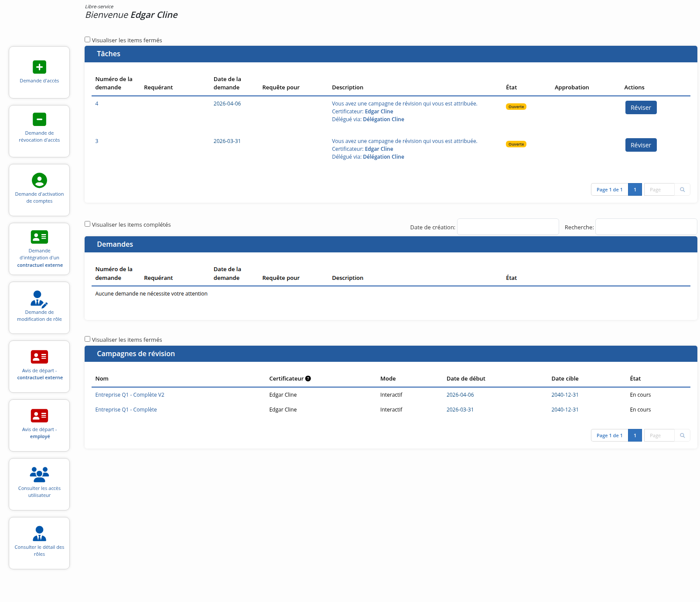Click the green minus revocation d'accès icon
The width and height of the screenshot is (700, 602).
[39, 119]
